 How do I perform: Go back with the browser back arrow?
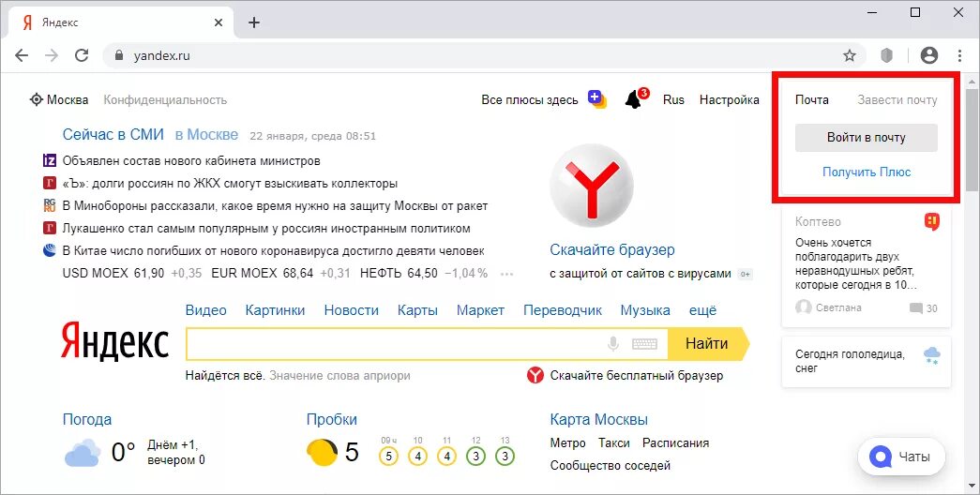[x=22, y=55]
